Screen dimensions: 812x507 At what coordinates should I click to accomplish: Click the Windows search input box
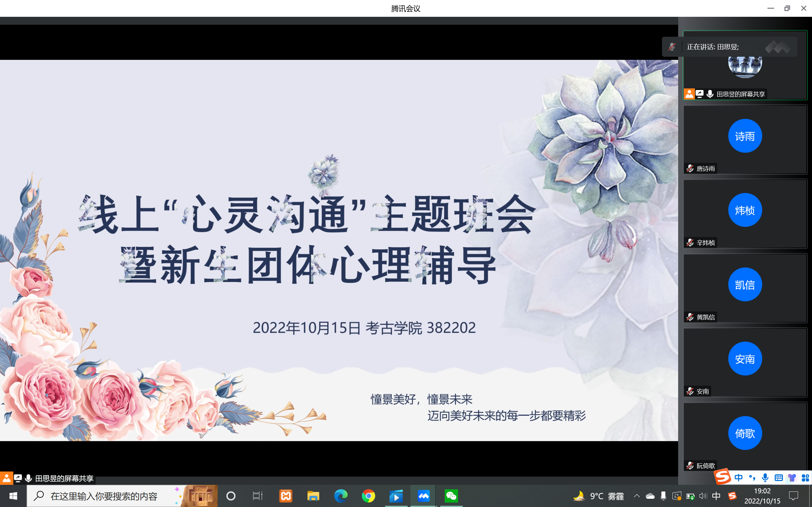click(x=104, y=496)
